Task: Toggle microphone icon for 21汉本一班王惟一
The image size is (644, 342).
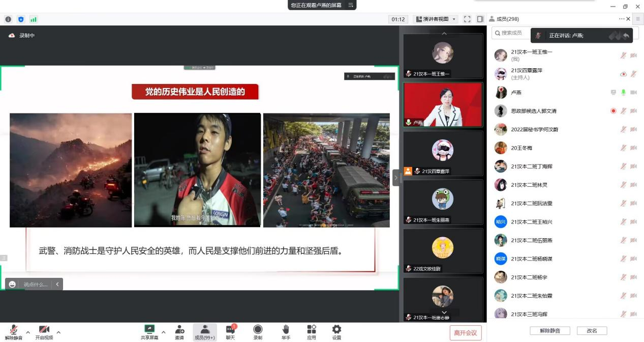Action: point(623,55)
